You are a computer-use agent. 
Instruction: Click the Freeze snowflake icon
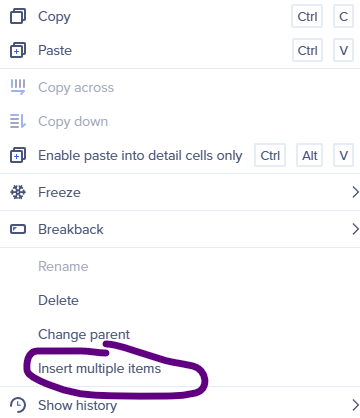click(18, 192)
